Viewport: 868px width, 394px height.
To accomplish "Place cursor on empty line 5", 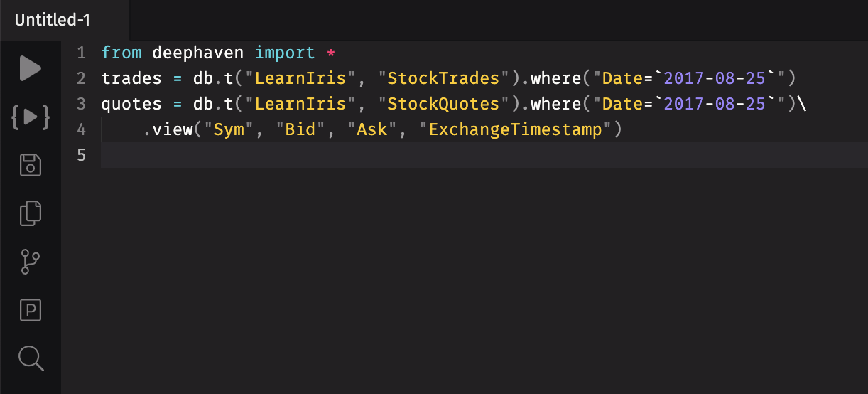I will point(484,155).
